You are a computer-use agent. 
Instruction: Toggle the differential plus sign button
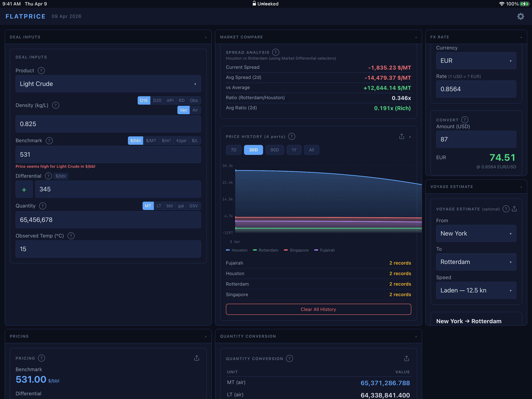[x=24, y=189]
